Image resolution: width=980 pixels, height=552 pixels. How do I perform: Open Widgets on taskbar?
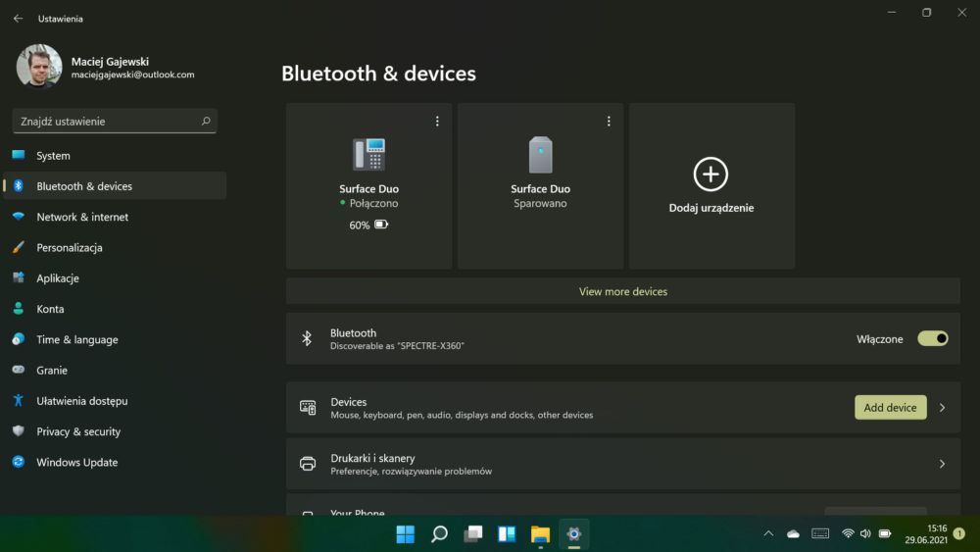pyautogui.click(x=507, y=534)
